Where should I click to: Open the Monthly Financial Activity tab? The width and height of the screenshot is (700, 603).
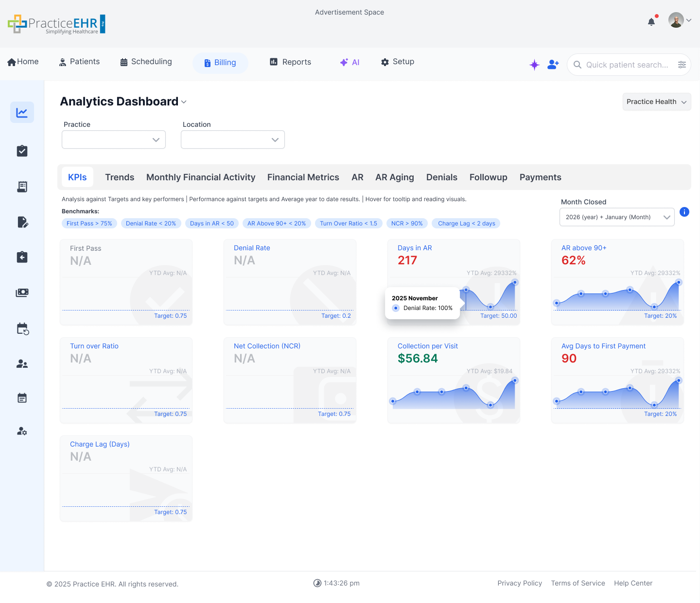[x=200, y=177]
